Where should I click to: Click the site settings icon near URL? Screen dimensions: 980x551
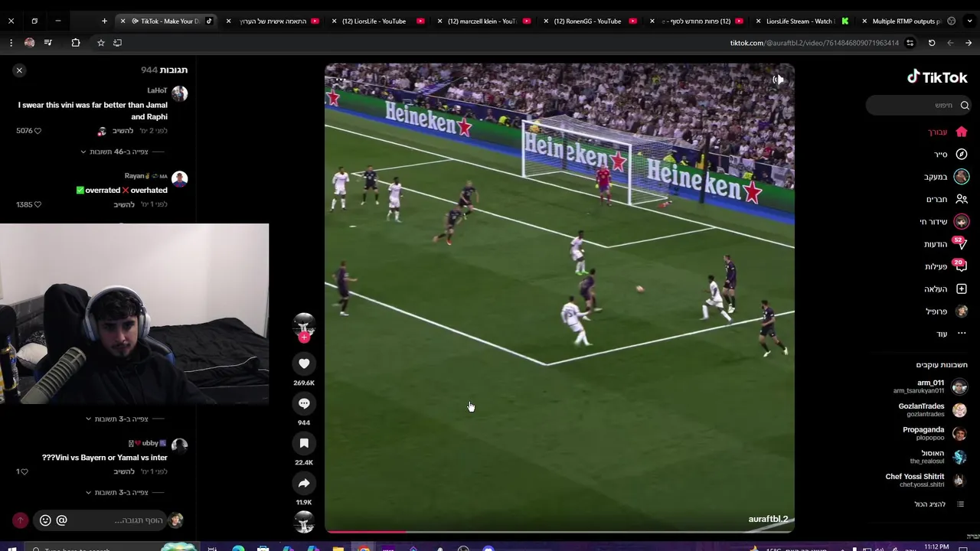[x=910, y=43]
